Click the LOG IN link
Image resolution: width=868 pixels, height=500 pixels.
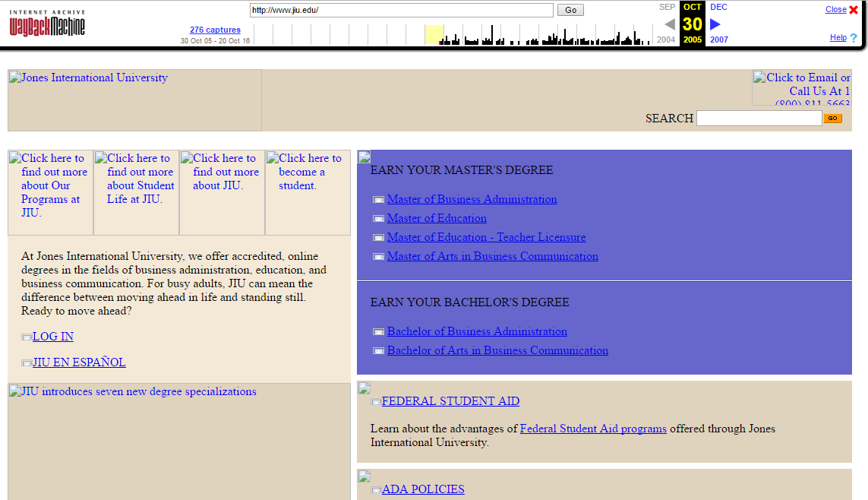point(53,337)
